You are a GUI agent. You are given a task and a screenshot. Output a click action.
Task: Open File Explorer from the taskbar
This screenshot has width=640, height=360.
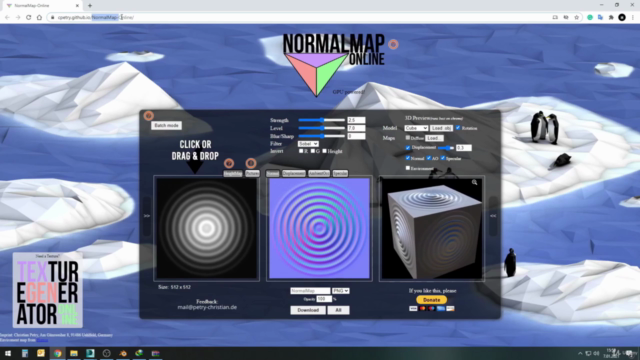point(74,353)
